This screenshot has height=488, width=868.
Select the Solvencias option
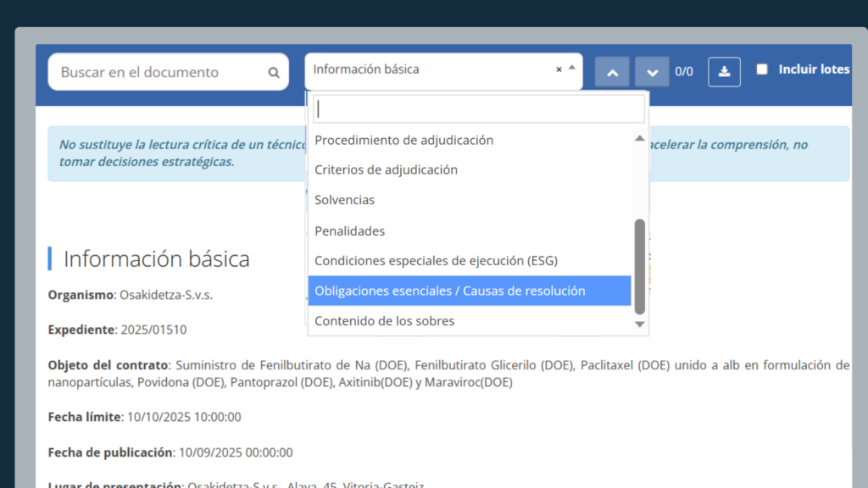(344, 200)
